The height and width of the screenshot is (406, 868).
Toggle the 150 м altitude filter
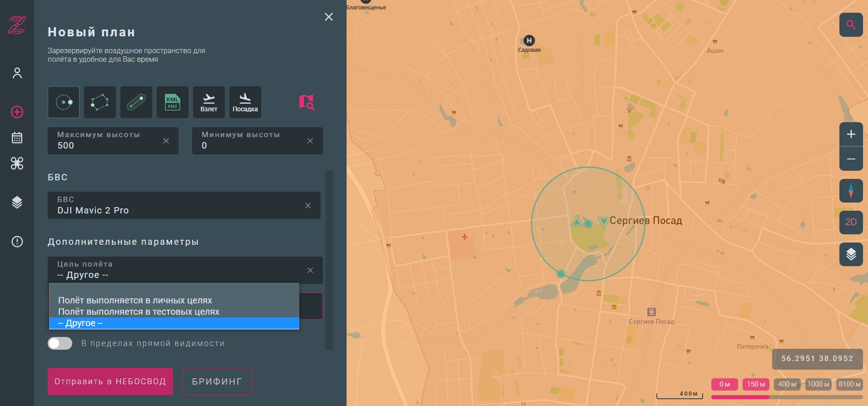tap(756, 384)
